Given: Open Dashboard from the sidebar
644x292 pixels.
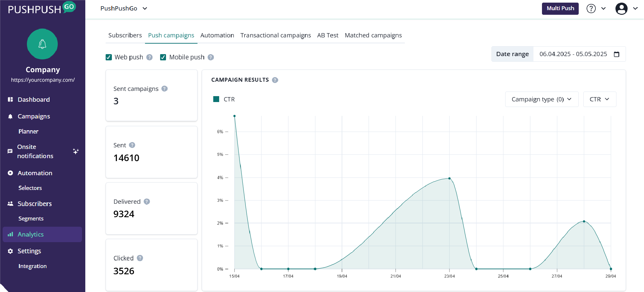Looking at the screenshot, I should (x=33, y=100).
